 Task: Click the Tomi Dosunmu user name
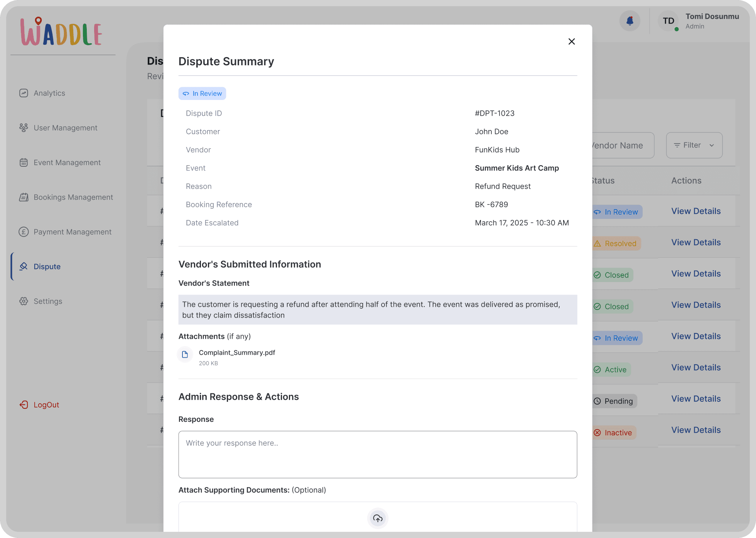coord(712,16)
